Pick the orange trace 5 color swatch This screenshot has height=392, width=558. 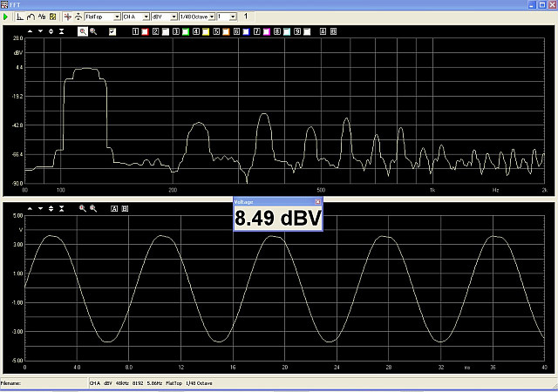(227, 31)
